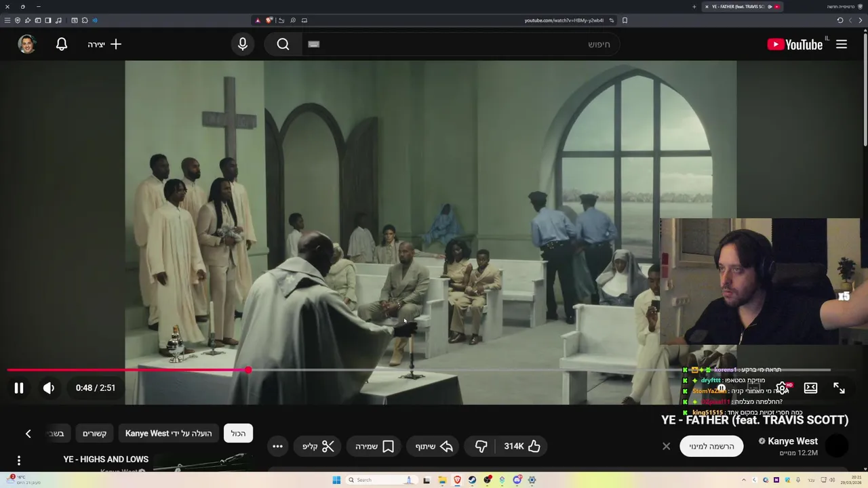Open the browser main hamburger menu
The image size is (868, 488).
click(7, 20)
